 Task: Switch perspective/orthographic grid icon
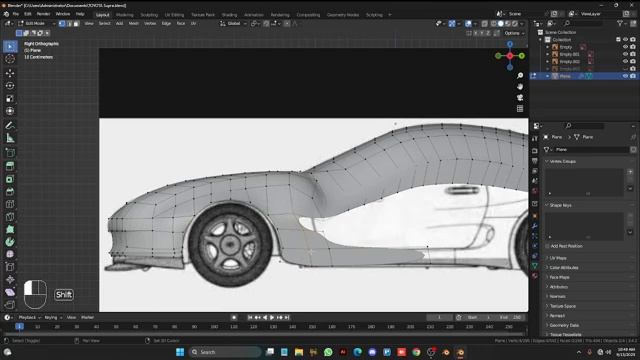520,109
